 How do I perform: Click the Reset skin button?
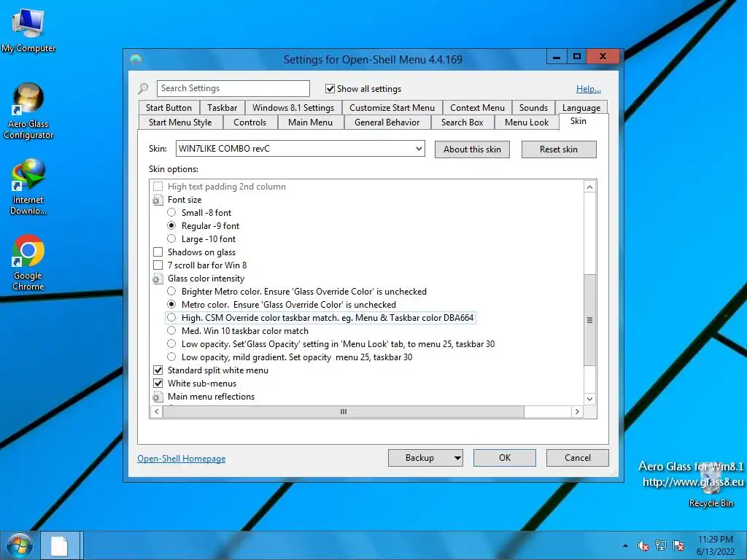pos(558,149)
